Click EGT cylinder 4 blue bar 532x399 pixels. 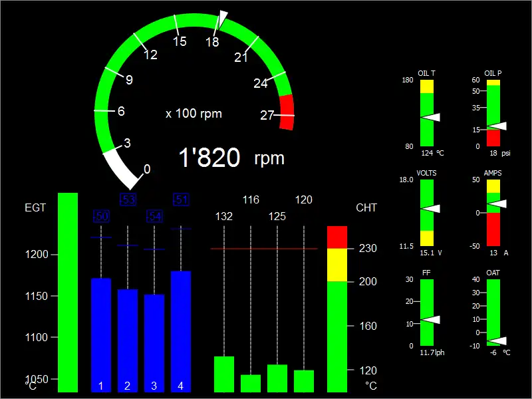pos(181,331)
